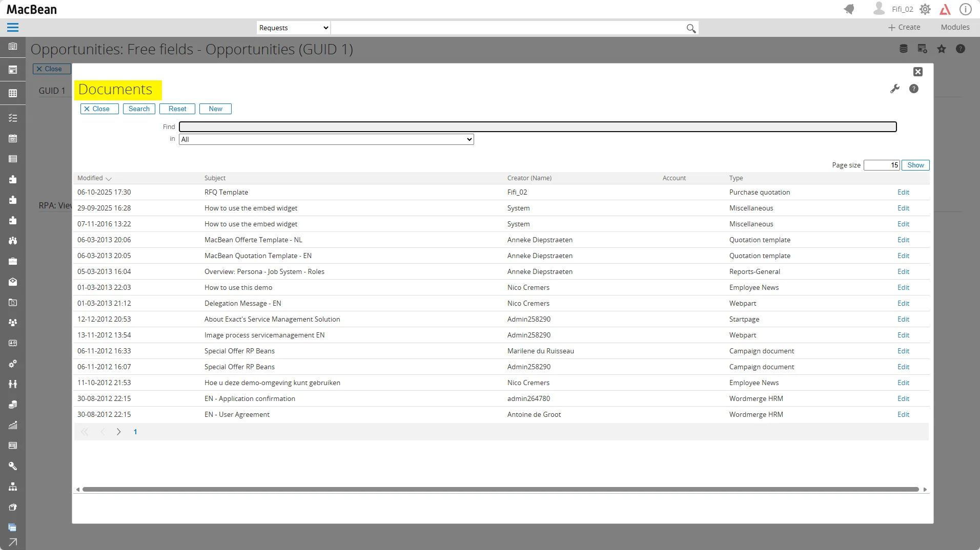The height and width of the screenshot is (550, 980).
Task: Click the favorites star icon in page header
Action: (942, 49)
